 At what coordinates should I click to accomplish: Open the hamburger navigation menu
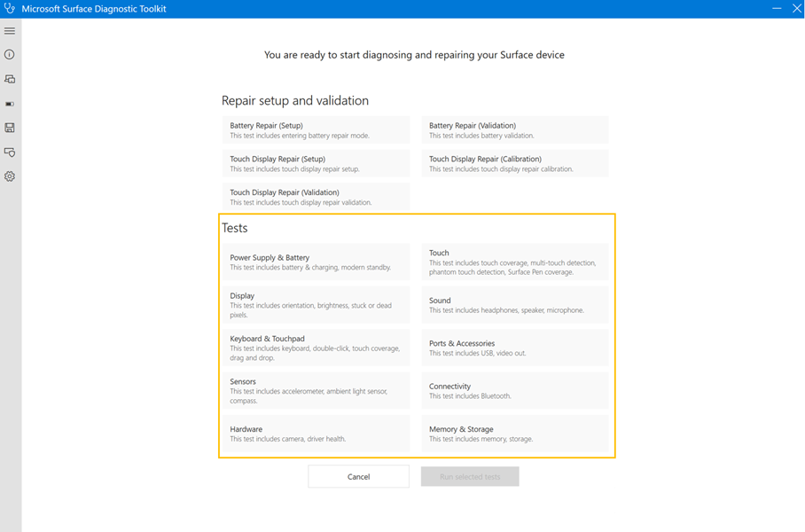(x=10, y=31)
